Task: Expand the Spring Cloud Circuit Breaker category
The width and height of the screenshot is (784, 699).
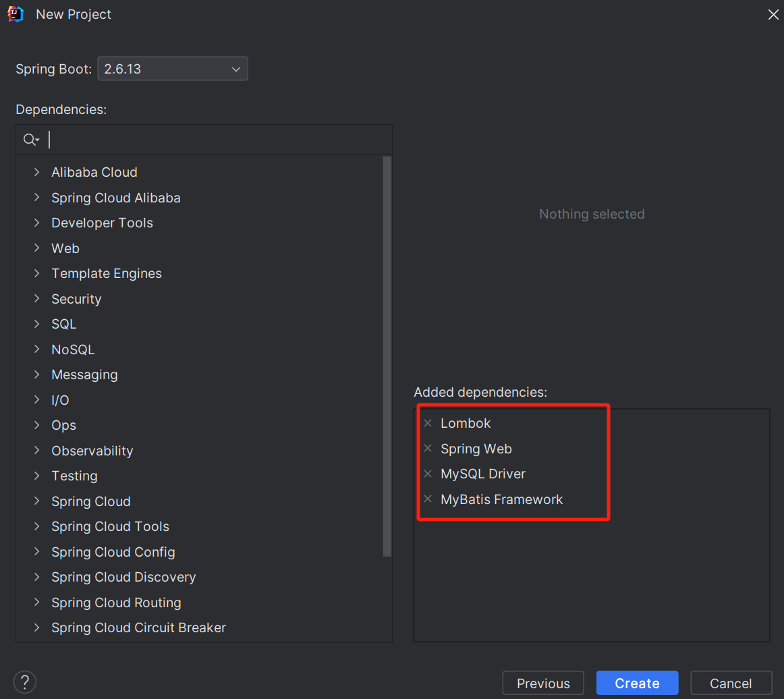Action: point(36,627)
